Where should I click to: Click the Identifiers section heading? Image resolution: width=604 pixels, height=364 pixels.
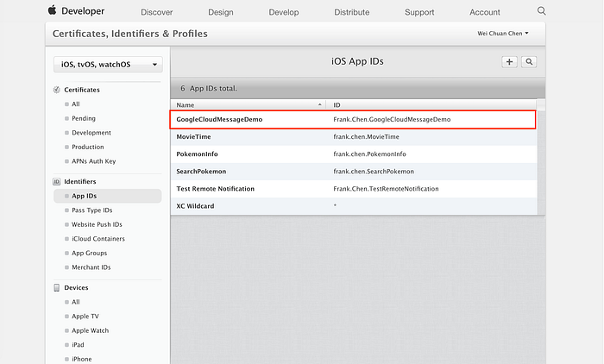click(80, 181)
